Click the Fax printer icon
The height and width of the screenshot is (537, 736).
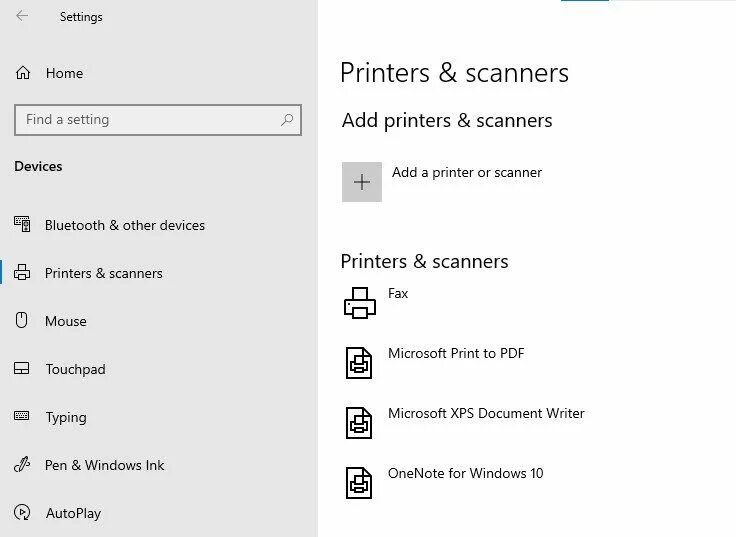pyautogui.click(x=360, y=303)
